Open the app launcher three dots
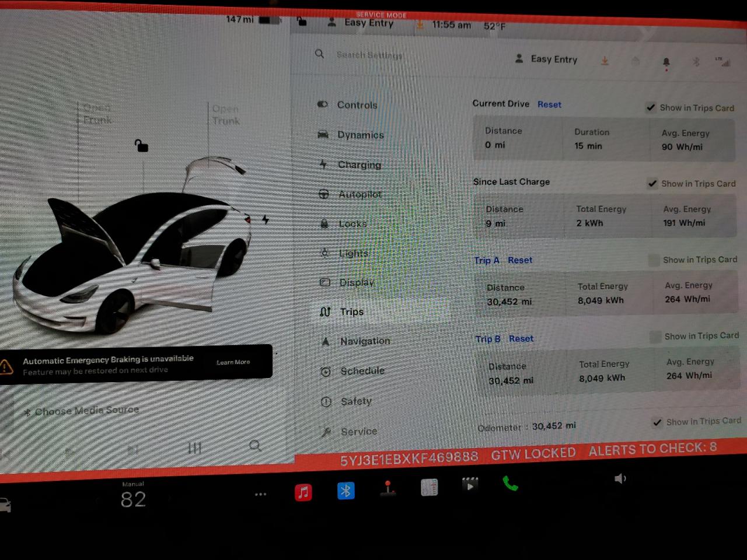The height and width of the screenshot is (560, 747). coord(261,494)
